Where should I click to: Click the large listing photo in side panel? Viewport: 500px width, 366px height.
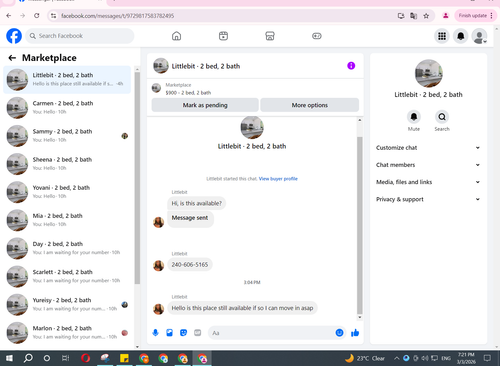(429, 73)
